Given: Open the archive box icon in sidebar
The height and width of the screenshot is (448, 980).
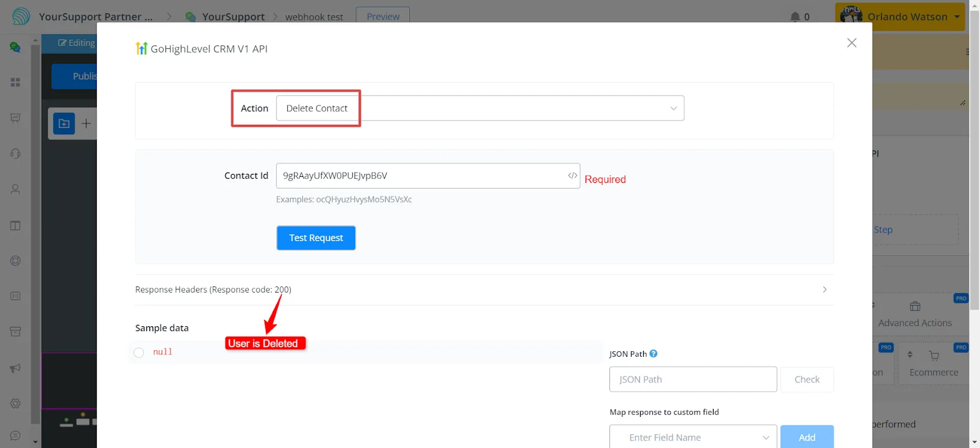Looking at the screenshot, I should [15, 332].
